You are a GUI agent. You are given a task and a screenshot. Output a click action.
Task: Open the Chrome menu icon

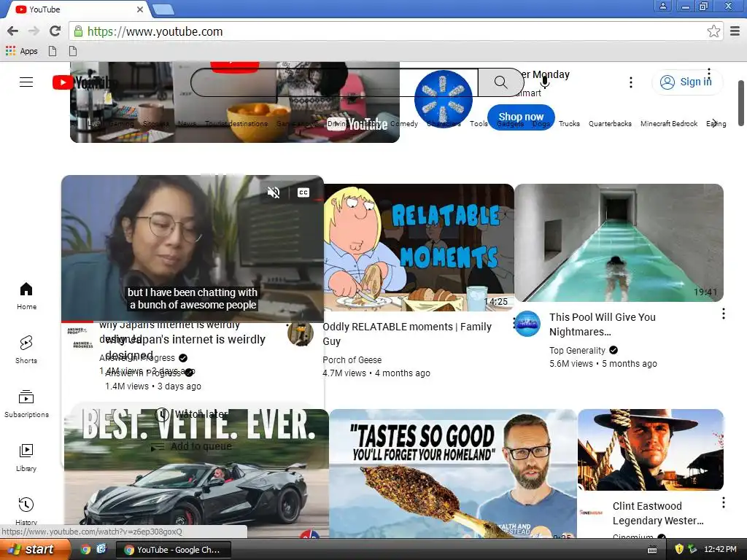[x=735, y=31]
